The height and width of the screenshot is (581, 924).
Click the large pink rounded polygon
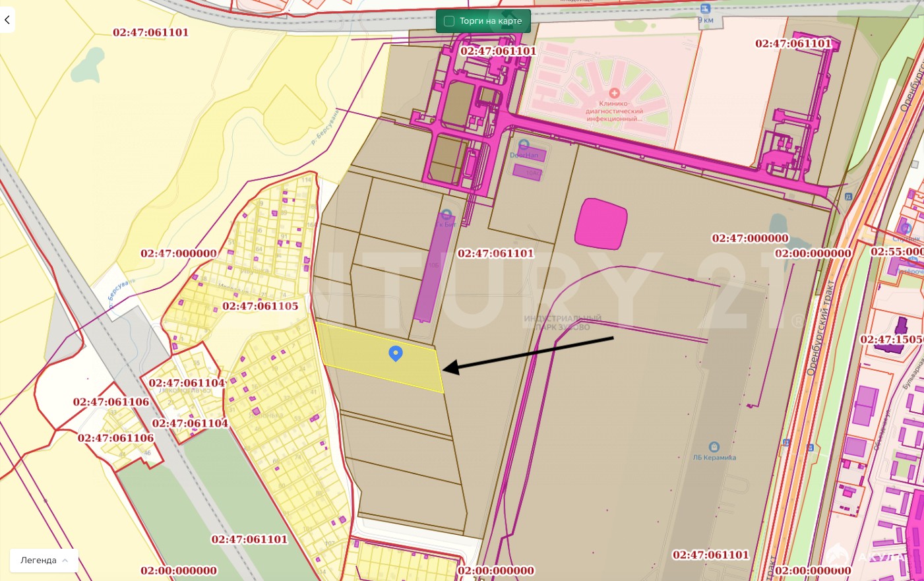tap(601, 224)
